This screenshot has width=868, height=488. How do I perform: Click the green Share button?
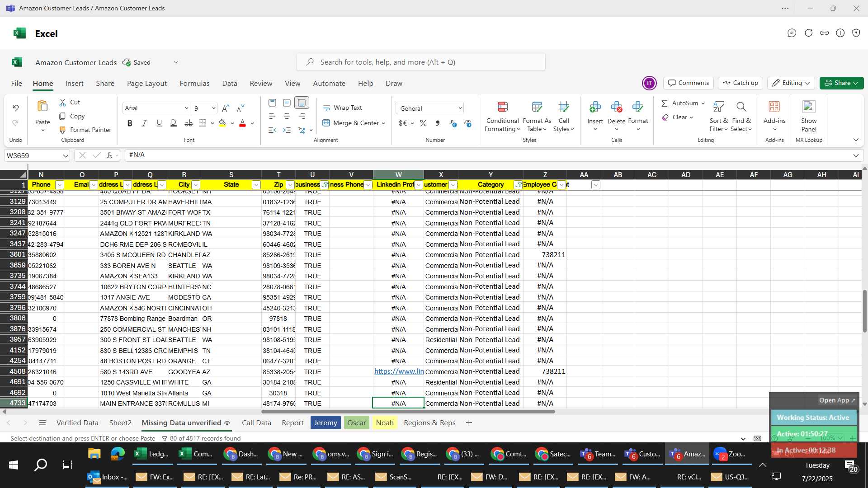click(841, 83)
